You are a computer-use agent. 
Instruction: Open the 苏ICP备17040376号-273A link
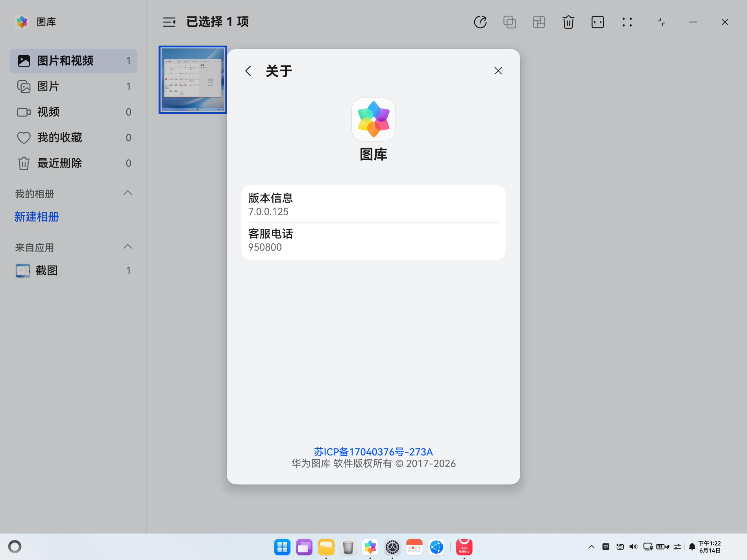coord(373,452)
